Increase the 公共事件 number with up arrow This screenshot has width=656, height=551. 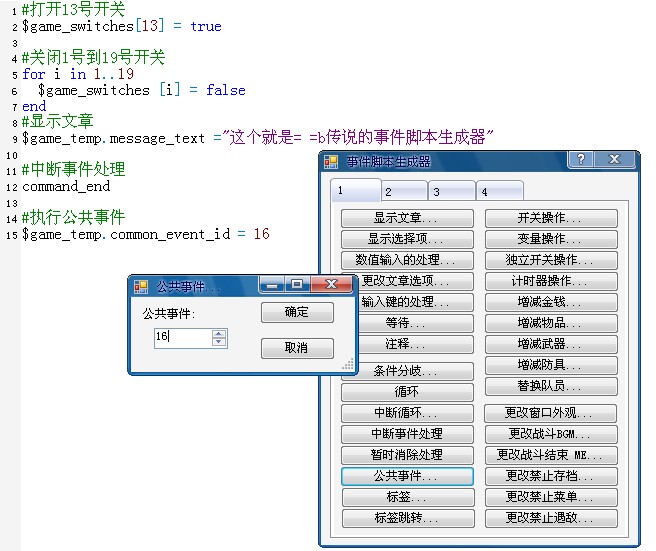click(219, 334)
